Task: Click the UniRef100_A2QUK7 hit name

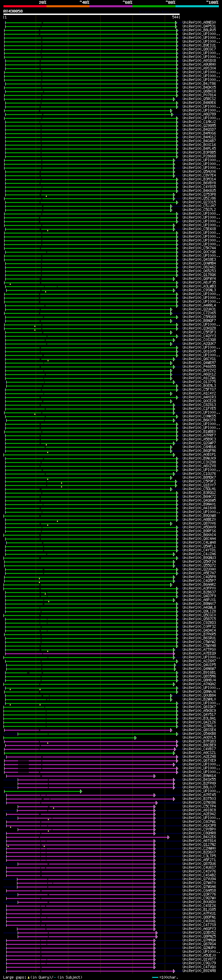Action: click(199, 343)
